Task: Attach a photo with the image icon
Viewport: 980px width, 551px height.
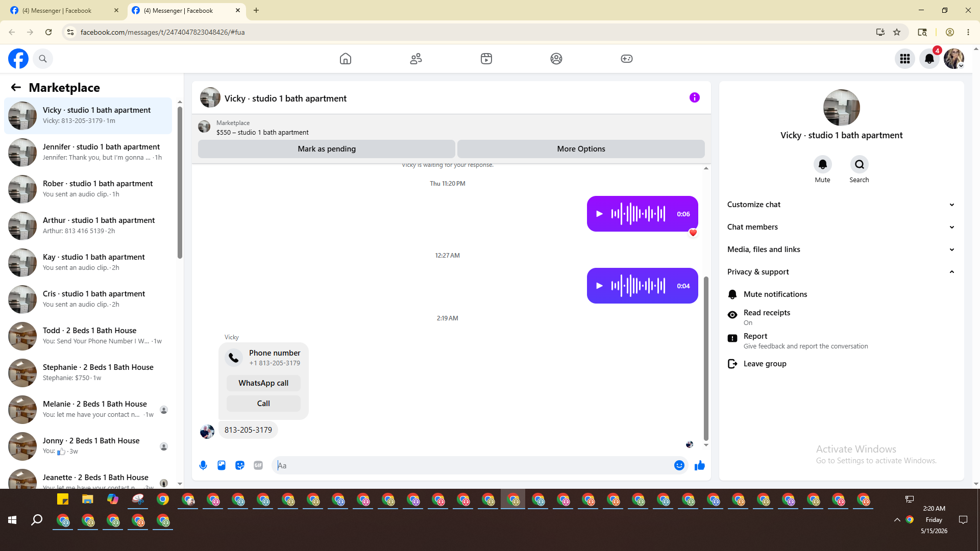Action: (222, 465)
